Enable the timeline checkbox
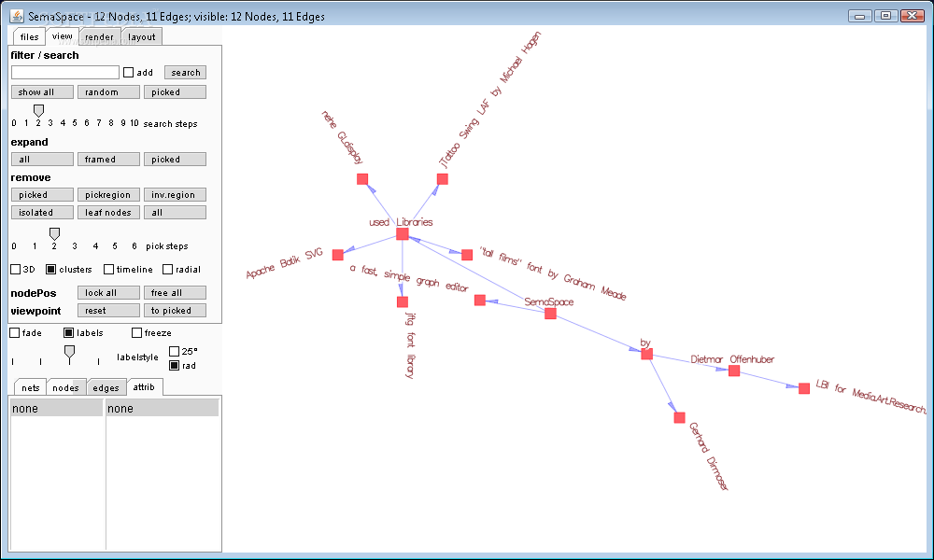The height and width of the screenshot is (560, 934). click(x=108, y=269)
